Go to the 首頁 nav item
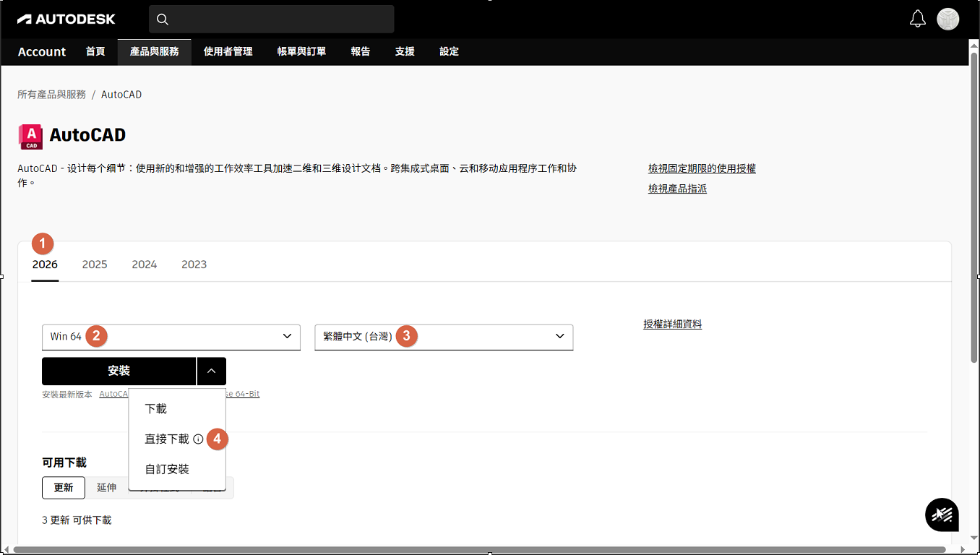The width and height of the screenshot is (980, 555). click(x=95, y=51)
